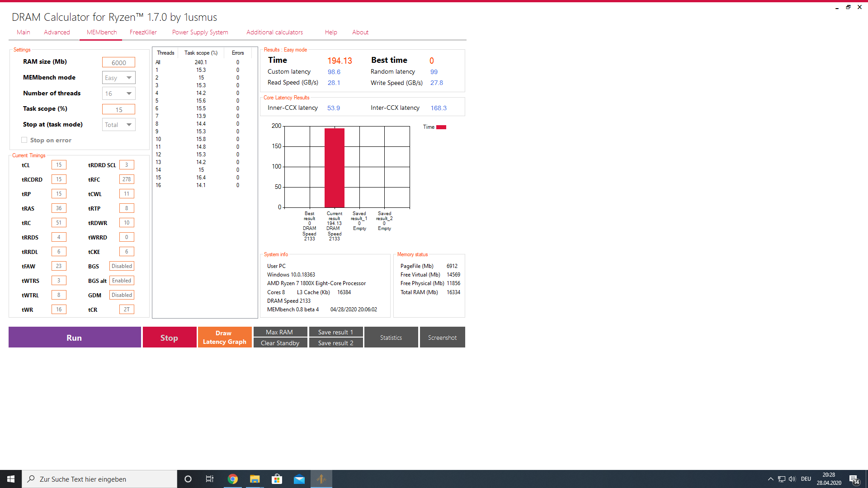
Task: Open the notification center icon
Action: point(854,479)
